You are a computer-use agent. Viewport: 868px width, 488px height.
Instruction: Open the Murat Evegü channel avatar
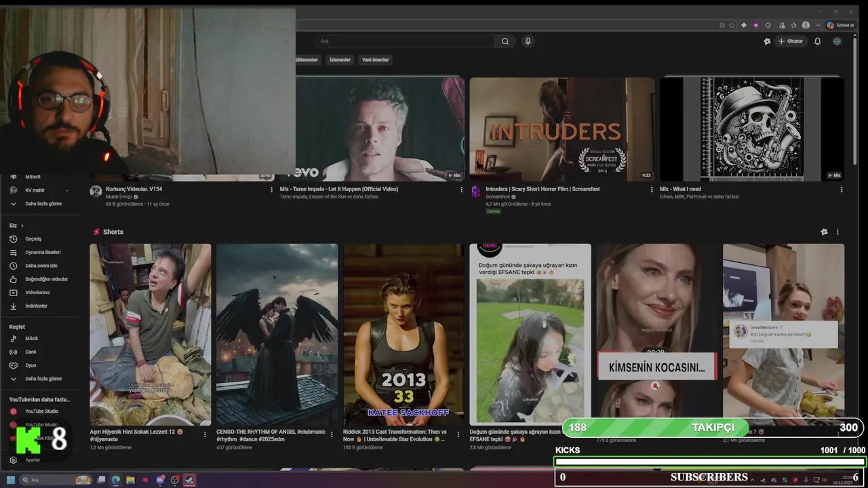point(96,191)
